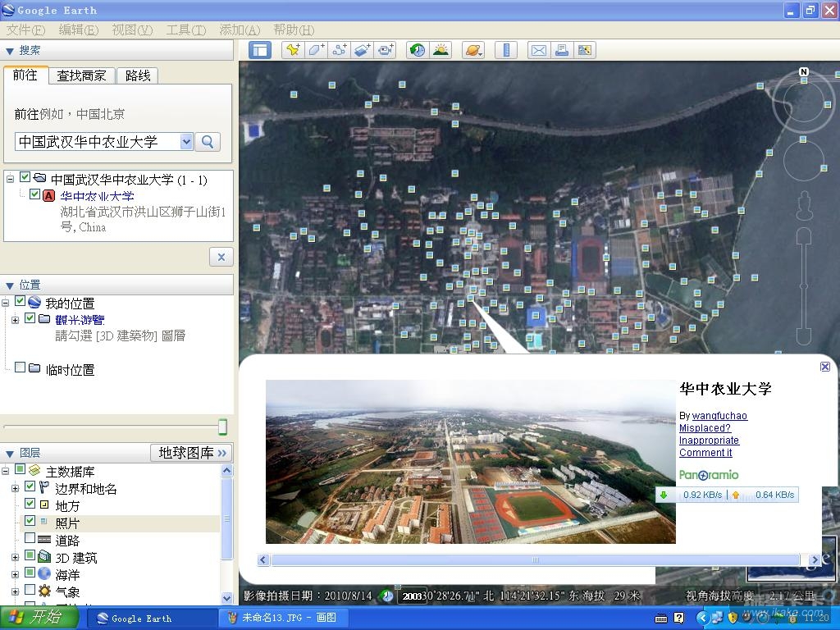Image resolution: width=840 pixels, height=630 pixels.
Task: Switch to the 查找商家 search tab
Action: coord(81,75)
